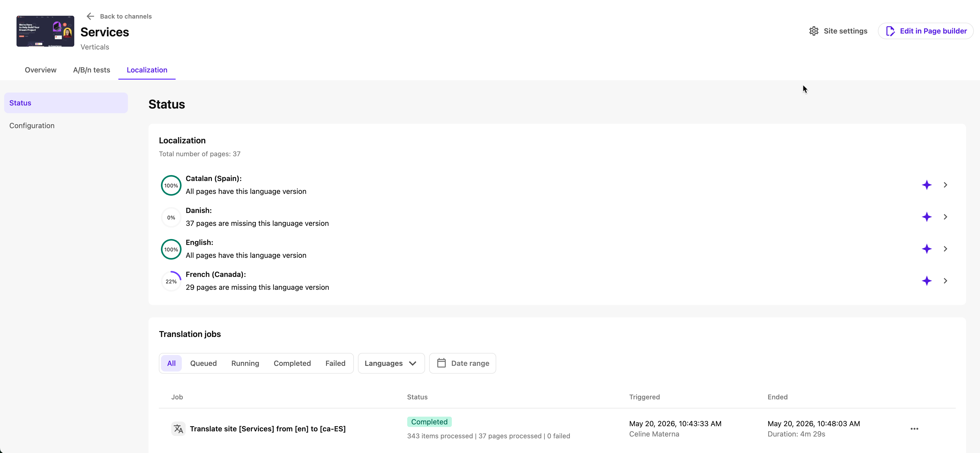This screenshot has height=453, width=980.
Task: Open the Translate site [Services] from [en] to [ca-ES] job
Action: 268,429
